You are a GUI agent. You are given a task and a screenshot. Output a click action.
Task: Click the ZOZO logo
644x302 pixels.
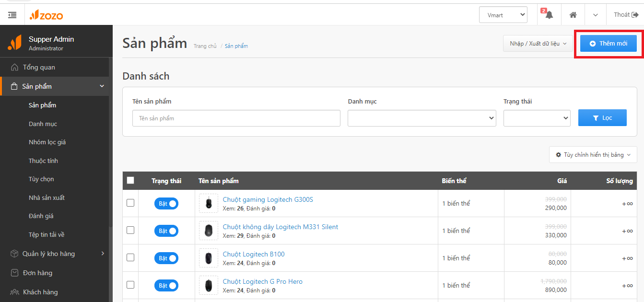[x=46, y=15]
